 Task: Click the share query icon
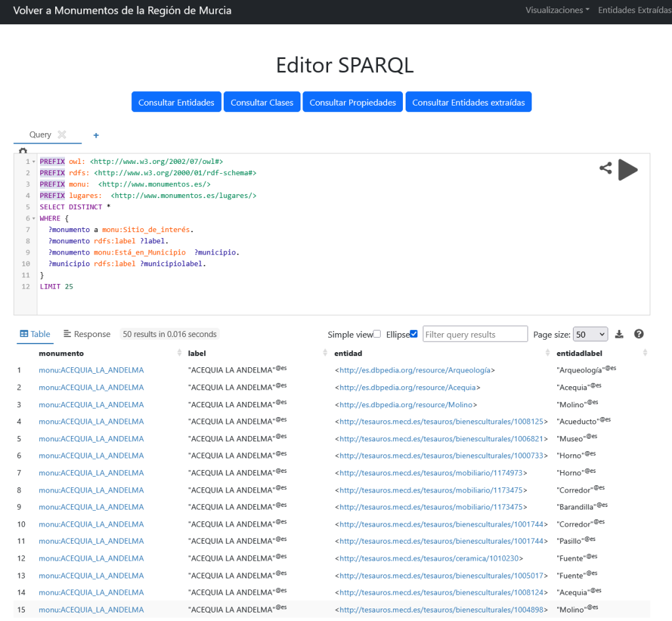click(605, 169)
